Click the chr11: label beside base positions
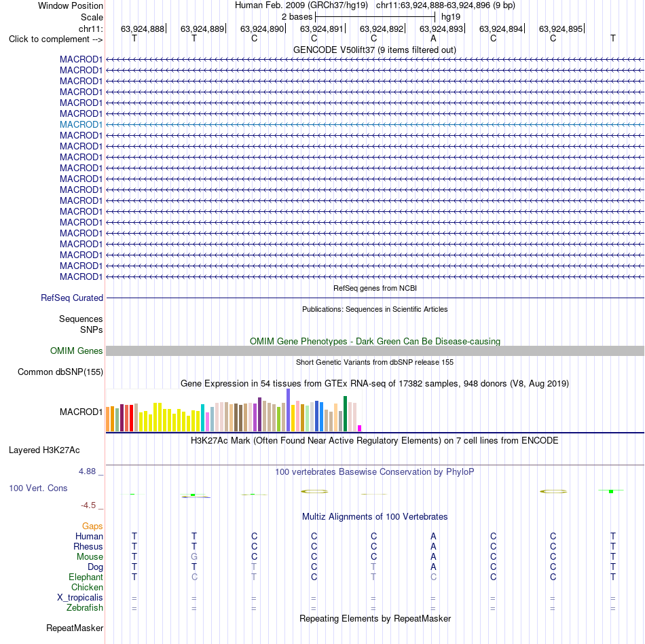 tap(90, 29)
